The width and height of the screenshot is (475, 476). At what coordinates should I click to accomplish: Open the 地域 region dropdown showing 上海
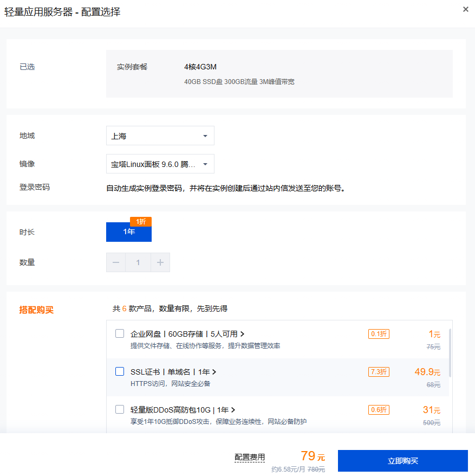(x=160, y=136)
